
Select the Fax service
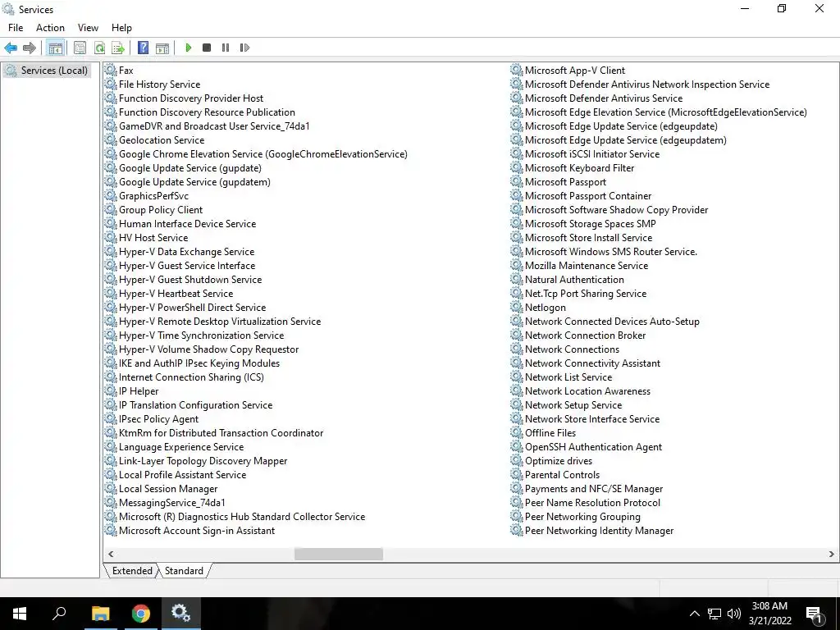tap(126, 71)
